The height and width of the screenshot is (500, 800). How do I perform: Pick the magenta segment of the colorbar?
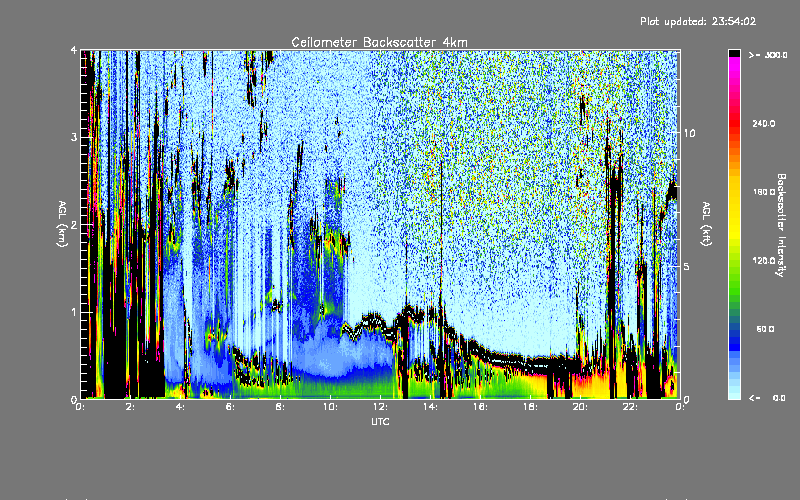point(734,64)
